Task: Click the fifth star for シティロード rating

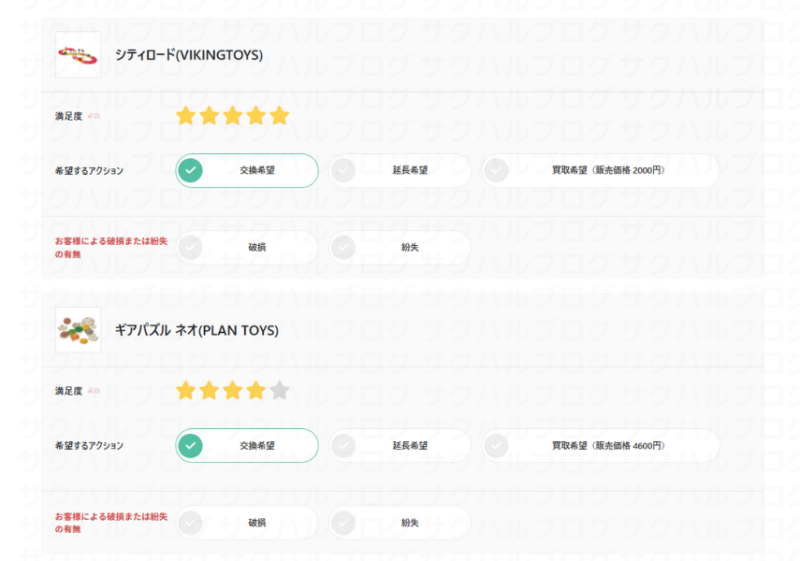Action: (280, 116)
